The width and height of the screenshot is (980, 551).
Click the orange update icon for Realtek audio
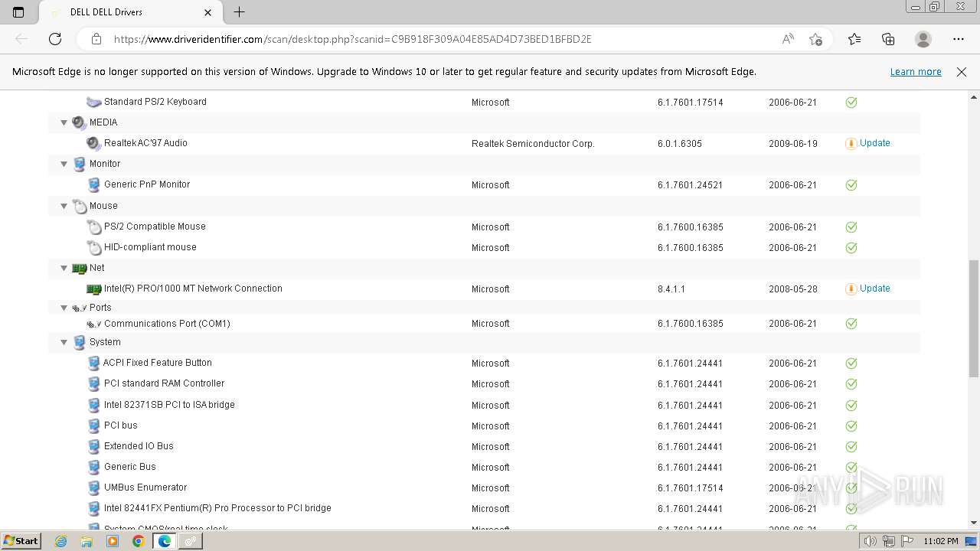coord(851,143)
